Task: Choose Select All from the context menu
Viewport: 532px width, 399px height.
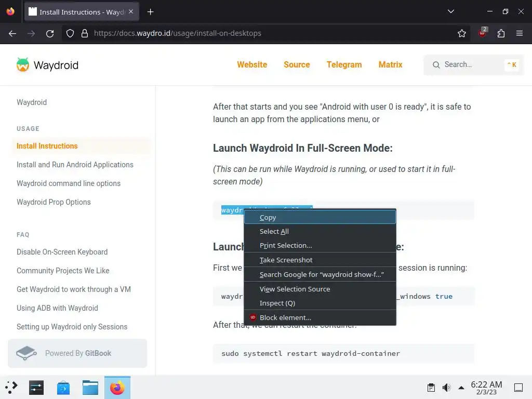Action: click(x=320, y=231)
